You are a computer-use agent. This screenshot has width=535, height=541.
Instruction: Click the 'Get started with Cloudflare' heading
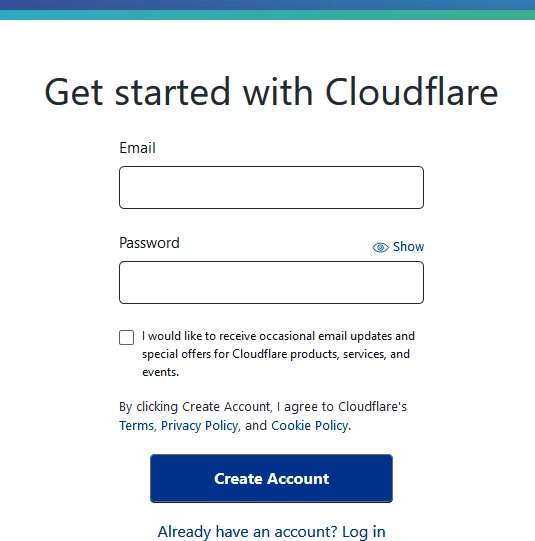(271, 92)
